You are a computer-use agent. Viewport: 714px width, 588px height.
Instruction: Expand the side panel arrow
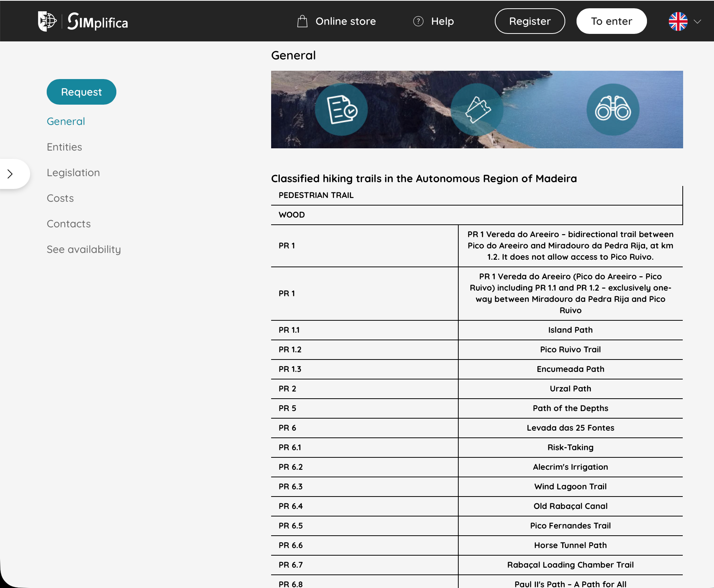11,174
